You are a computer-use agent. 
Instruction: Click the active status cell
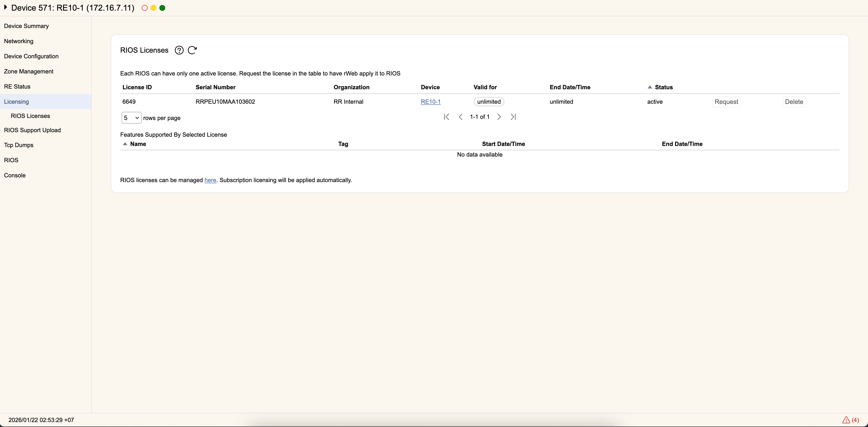coord(655,102)
